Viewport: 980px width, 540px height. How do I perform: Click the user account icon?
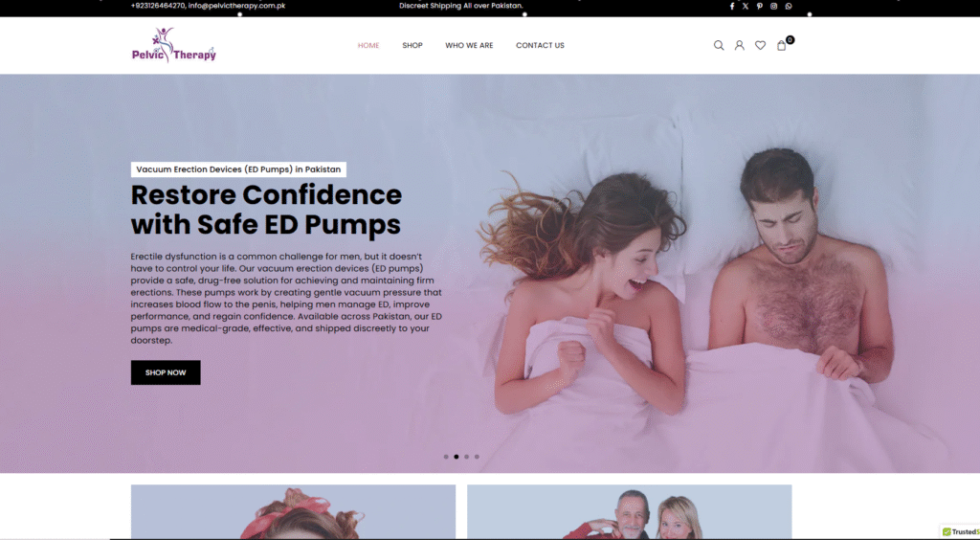click(740, 45)
